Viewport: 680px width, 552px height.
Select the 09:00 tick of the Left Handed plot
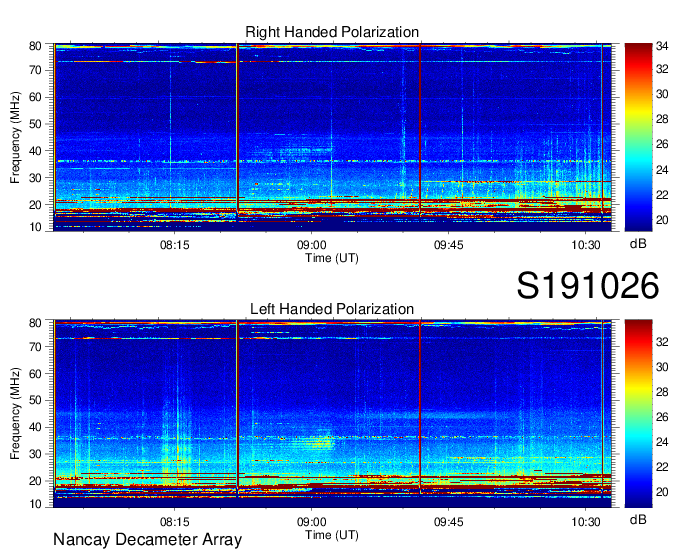(x=311, y=522)
